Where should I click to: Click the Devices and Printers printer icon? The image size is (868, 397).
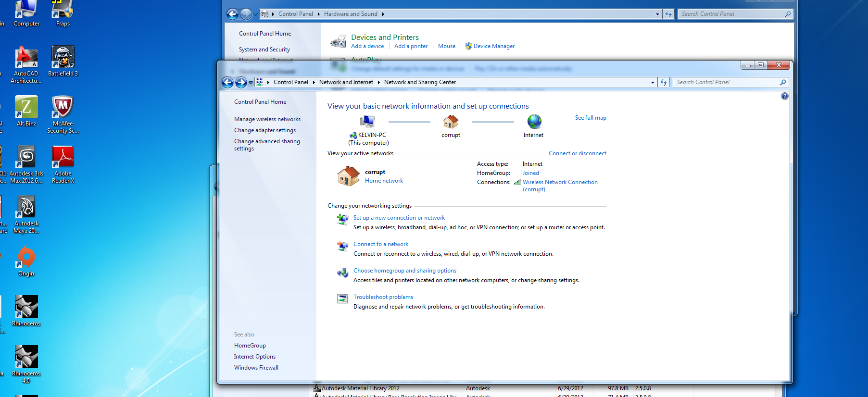(338, 41)
